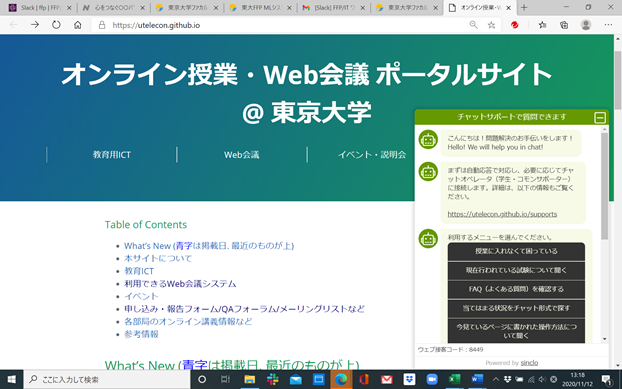The height and width of the screenshot is (389, 622).
Task: Choose 現在行われている試験について聞く in chat
Action: tap(516, 270)
